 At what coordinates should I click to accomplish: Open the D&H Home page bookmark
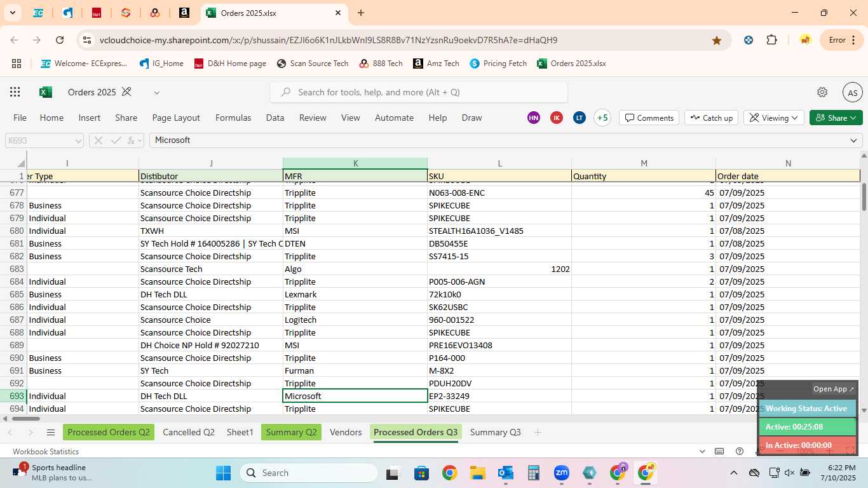[x=230, y=64]
